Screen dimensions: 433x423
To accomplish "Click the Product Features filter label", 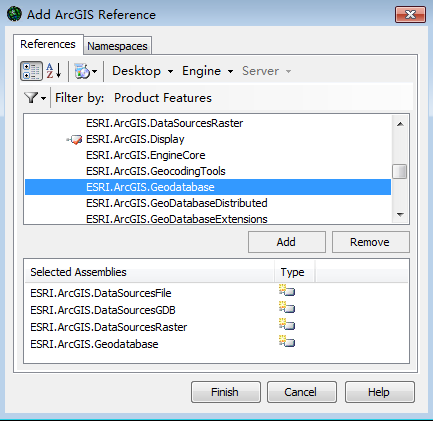I will 163,98.
